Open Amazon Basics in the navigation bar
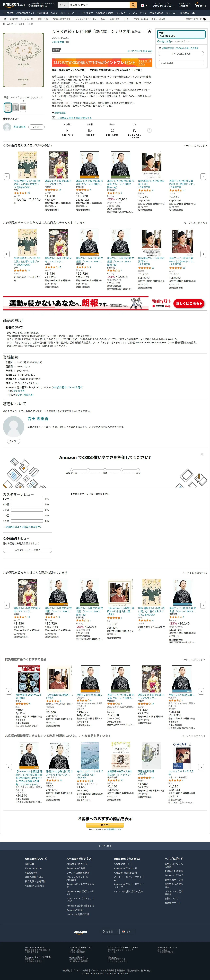 click(105, 13)
